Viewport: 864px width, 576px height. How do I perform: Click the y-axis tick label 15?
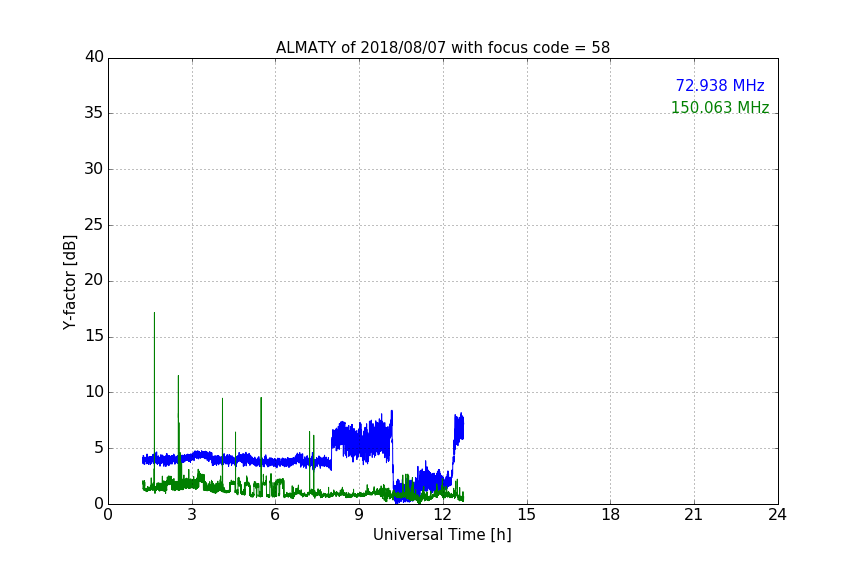pos(94,336)
